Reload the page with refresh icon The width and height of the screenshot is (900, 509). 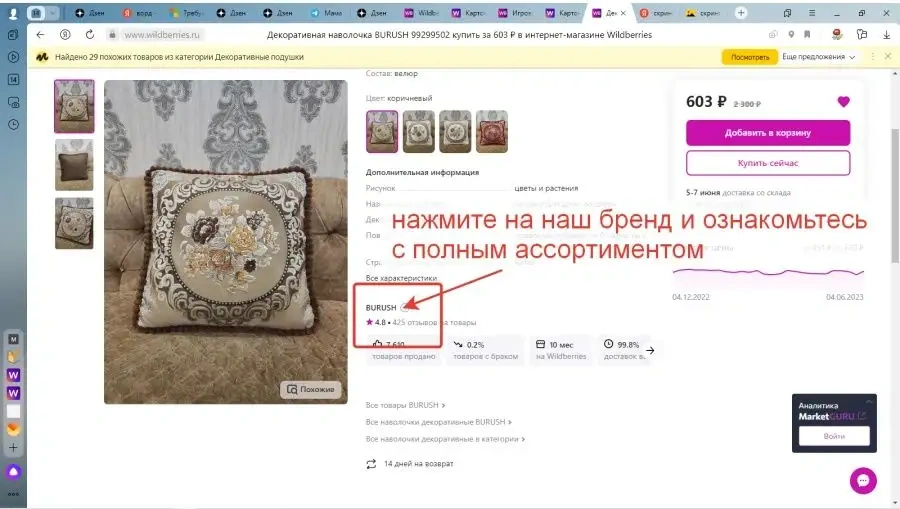click(x=90, y=34)
